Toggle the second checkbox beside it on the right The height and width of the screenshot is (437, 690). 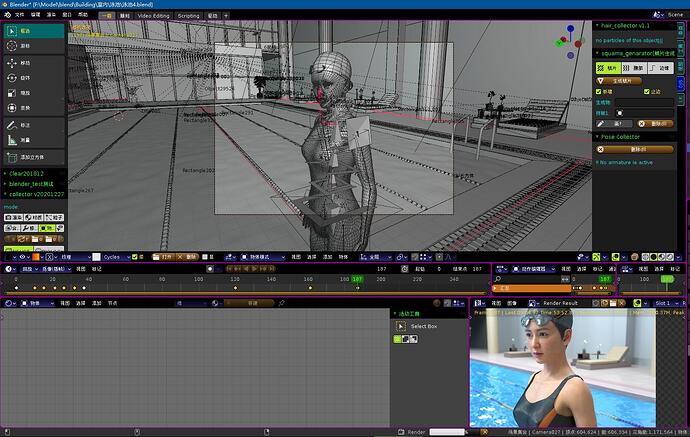(x=646, y=92)
